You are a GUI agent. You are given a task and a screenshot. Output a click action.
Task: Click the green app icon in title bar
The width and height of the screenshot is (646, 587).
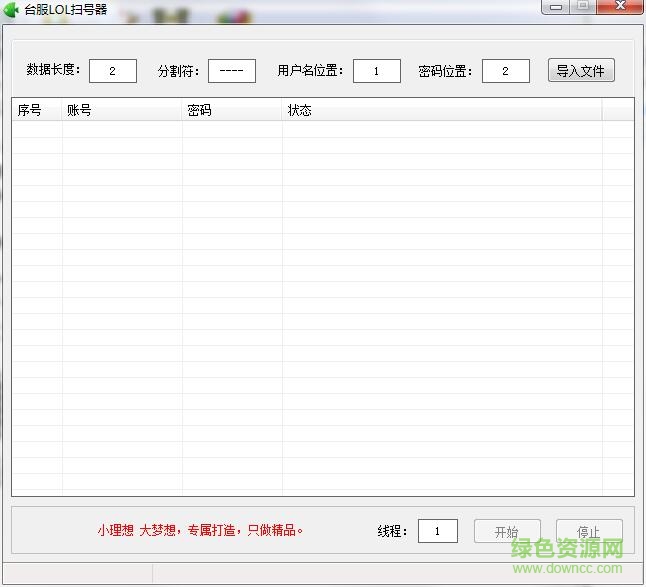point(11,9)
